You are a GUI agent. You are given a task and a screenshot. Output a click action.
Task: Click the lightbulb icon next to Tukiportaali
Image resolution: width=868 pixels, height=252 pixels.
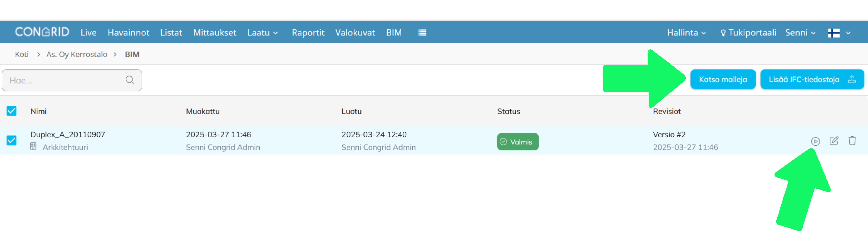(723, 33)
